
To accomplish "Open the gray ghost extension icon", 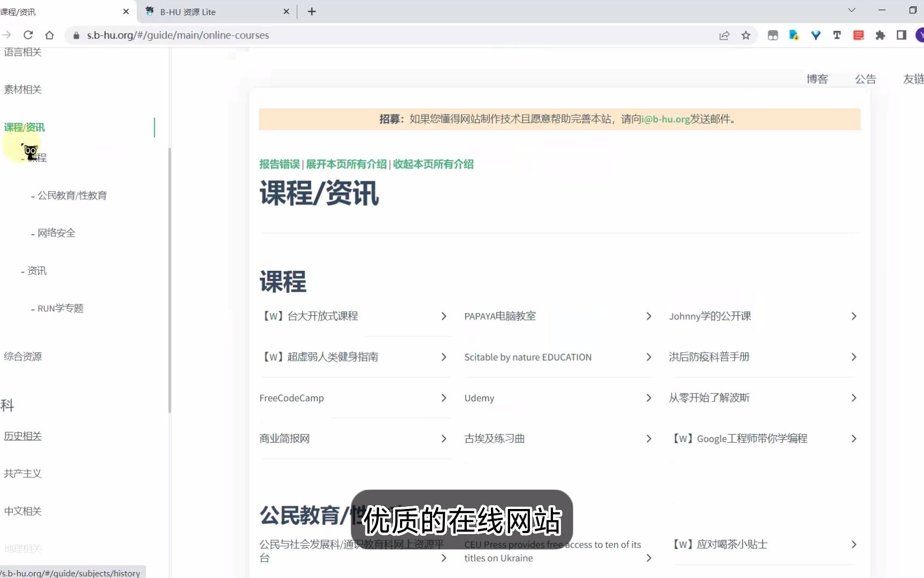I will click(x=773, y=35).
